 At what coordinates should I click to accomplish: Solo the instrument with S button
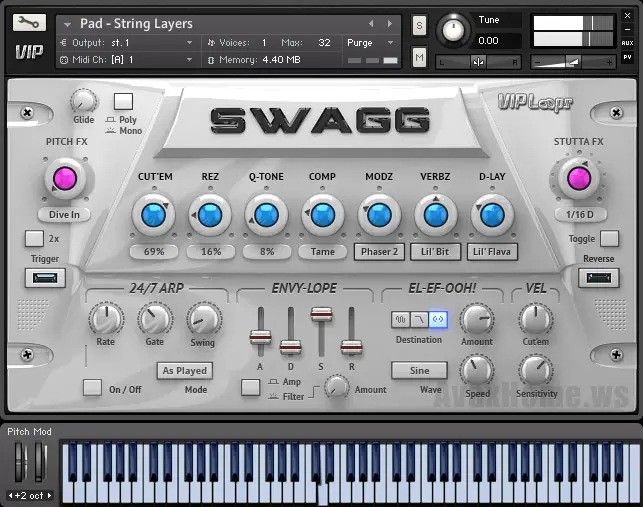pos(419,25)
